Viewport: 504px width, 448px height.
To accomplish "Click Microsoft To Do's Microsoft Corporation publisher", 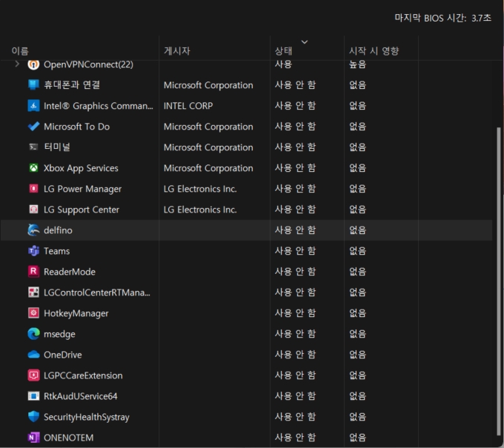I will [x=208, y=127].
